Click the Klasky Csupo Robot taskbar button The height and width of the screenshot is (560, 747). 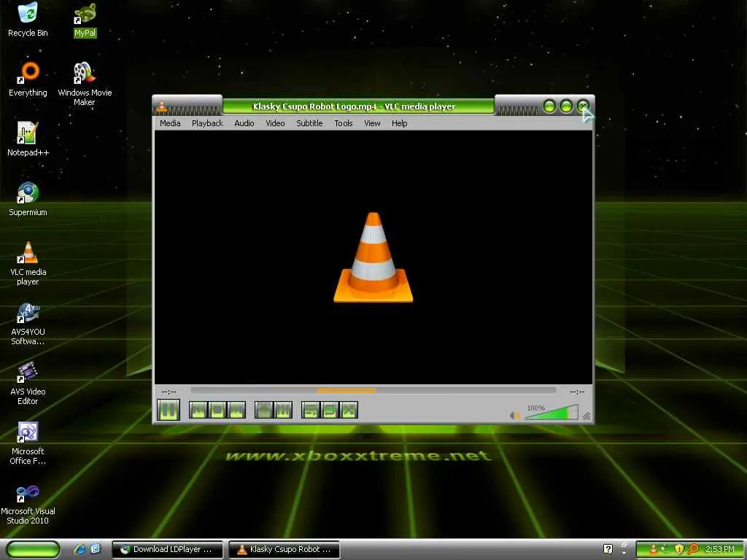tap(285, 550)
